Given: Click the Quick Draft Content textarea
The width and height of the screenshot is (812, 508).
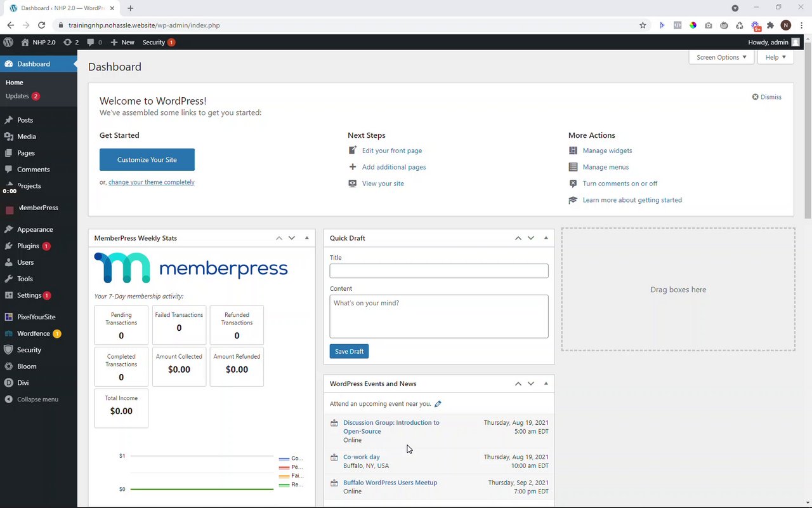Looking at the screenshot, I should [x=439, y=316].
